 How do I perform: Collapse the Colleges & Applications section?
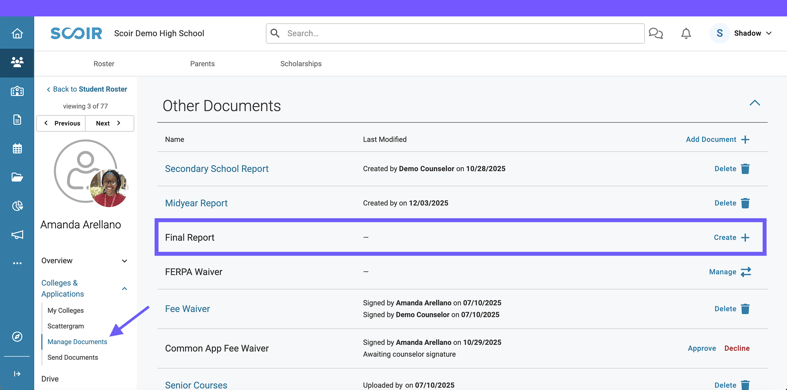124,289
